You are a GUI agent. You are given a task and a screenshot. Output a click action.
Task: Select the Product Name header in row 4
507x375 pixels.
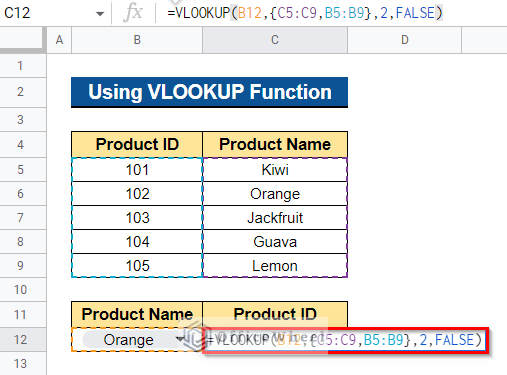click(x=275, y=144)
